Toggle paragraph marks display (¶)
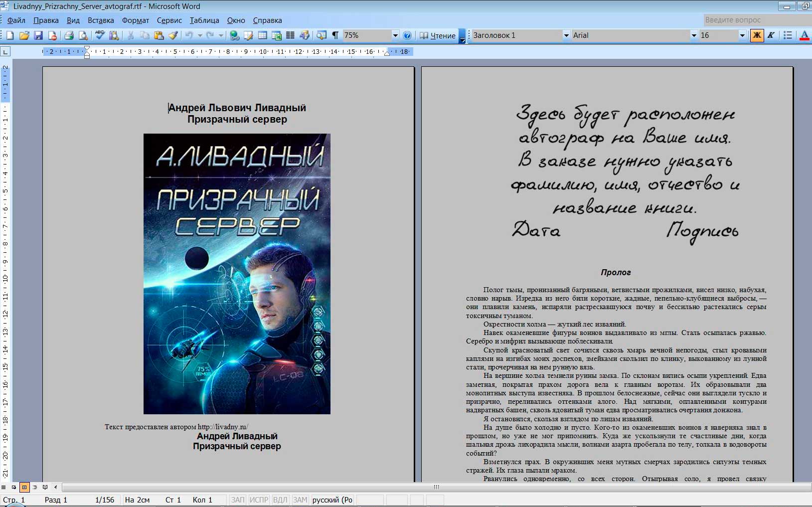 pos(335,35)
